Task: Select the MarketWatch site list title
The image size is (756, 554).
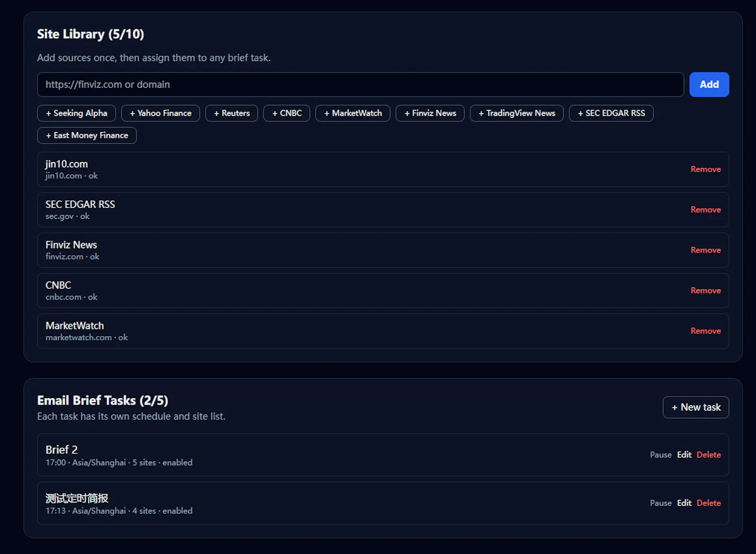Action: click(75, 326)
